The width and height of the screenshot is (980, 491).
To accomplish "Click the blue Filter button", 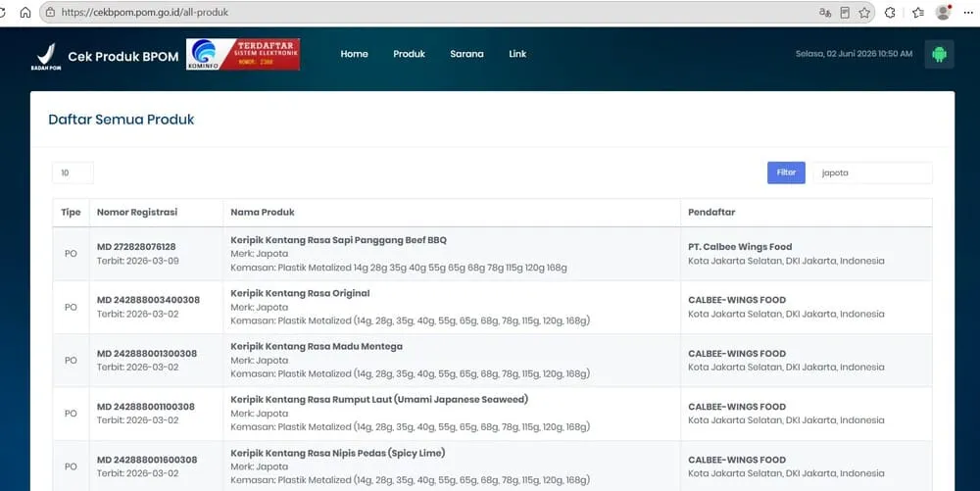I will 786,172.
